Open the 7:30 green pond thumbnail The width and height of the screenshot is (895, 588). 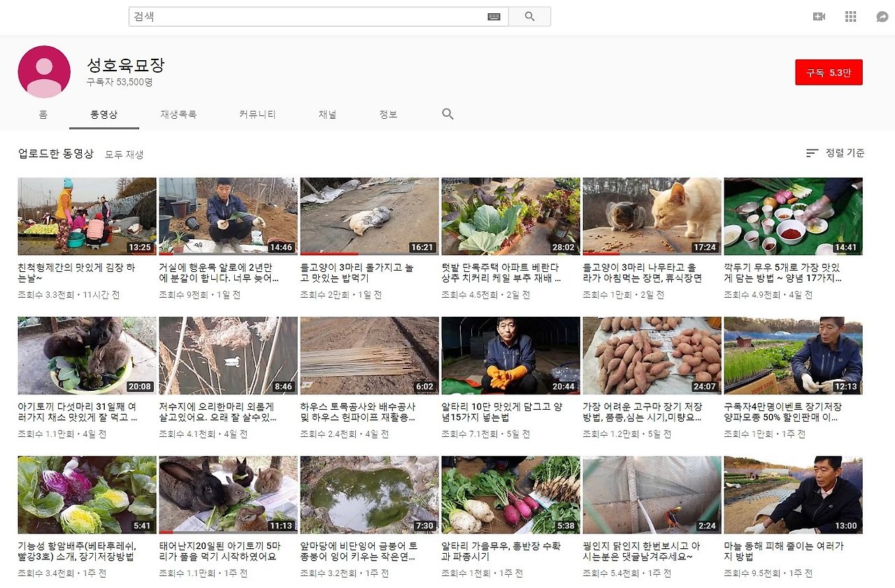(x=370, y=495)
